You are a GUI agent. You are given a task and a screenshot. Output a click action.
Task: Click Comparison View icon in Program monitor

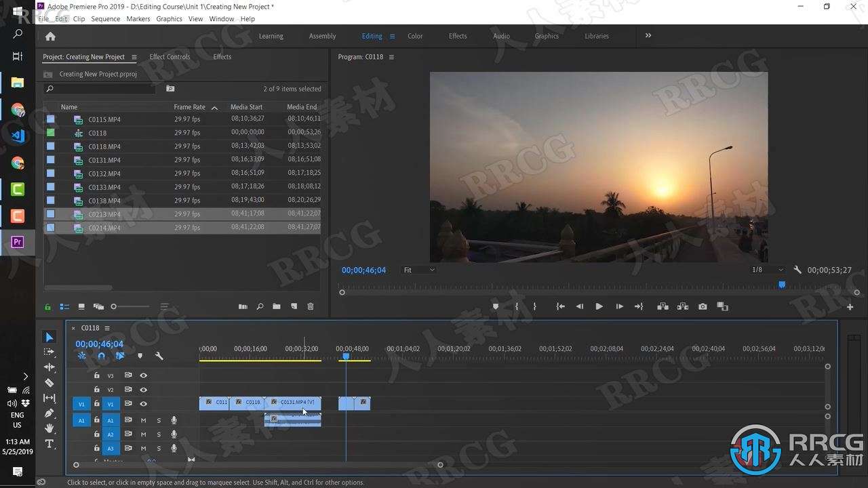tap(723, 306)
